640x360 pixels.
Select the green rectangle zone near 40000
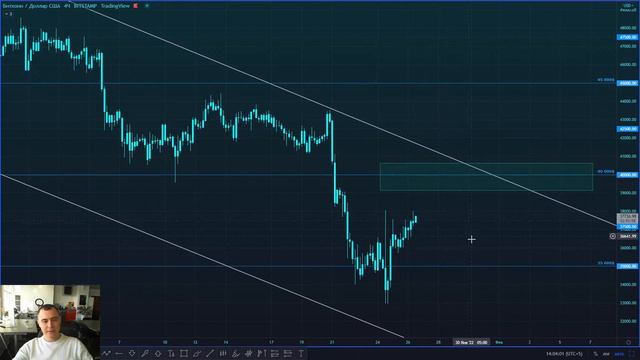486,177
